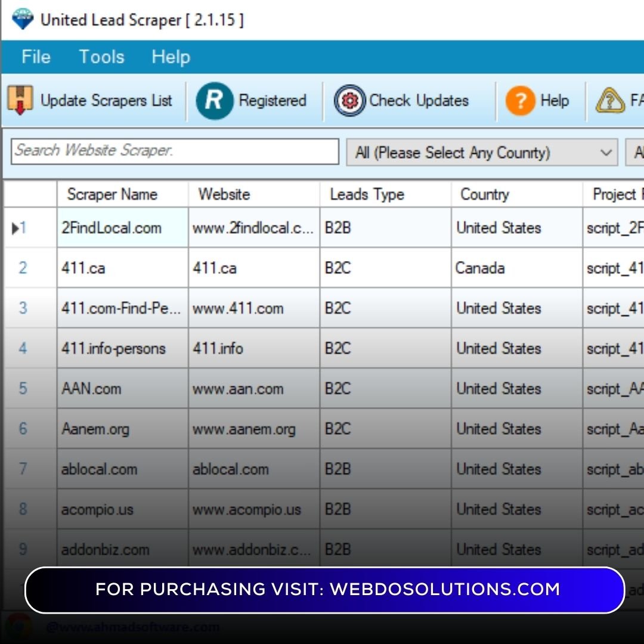Click row header number 2
This screenshot has height=644, width=644.
30,268
